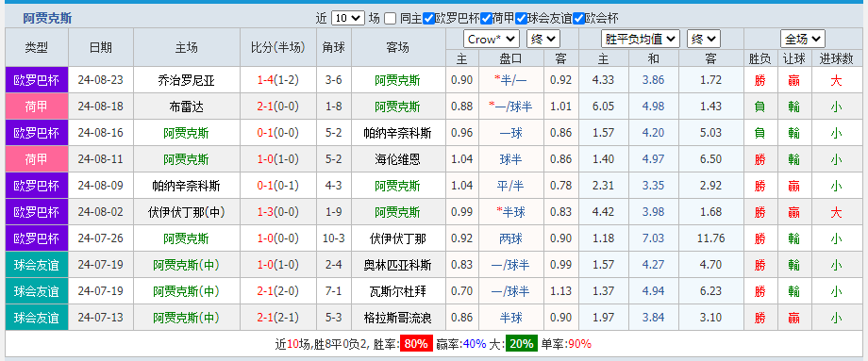
Task: Open 布雷达 home team link
Action: [x=186, y=107]
